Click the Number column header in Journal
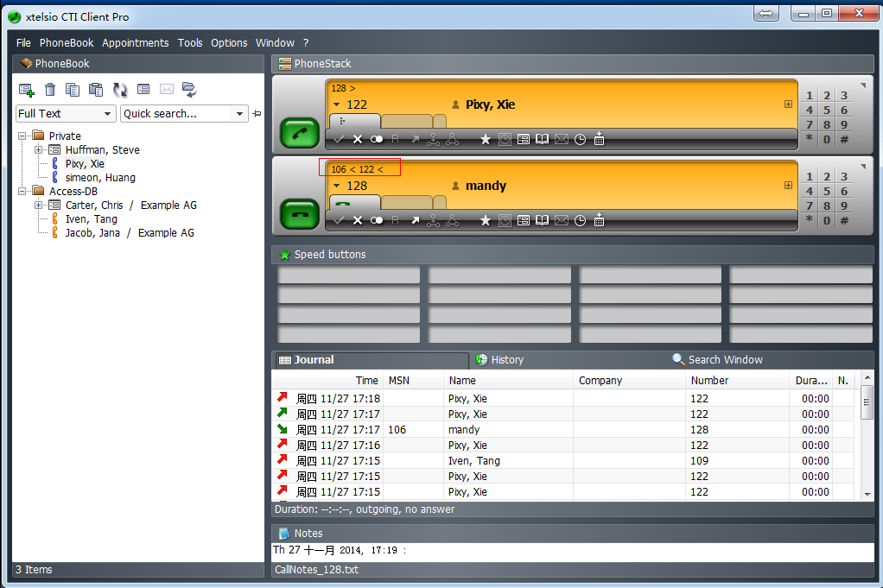This screenshot has height=588, width=883. [x=737, y=381]
